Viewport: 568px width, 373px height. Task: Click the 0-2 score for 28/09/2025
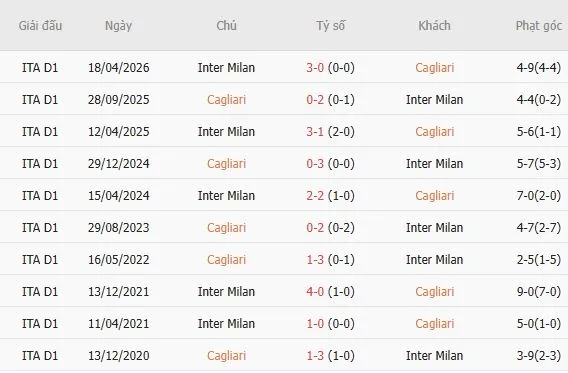315,100
